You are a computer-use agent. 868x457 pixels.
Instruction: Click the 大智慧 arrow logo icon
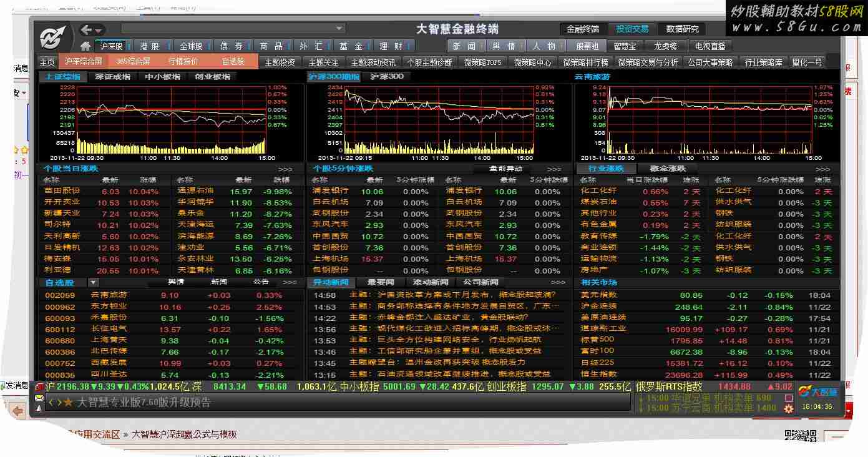[54, 37]
